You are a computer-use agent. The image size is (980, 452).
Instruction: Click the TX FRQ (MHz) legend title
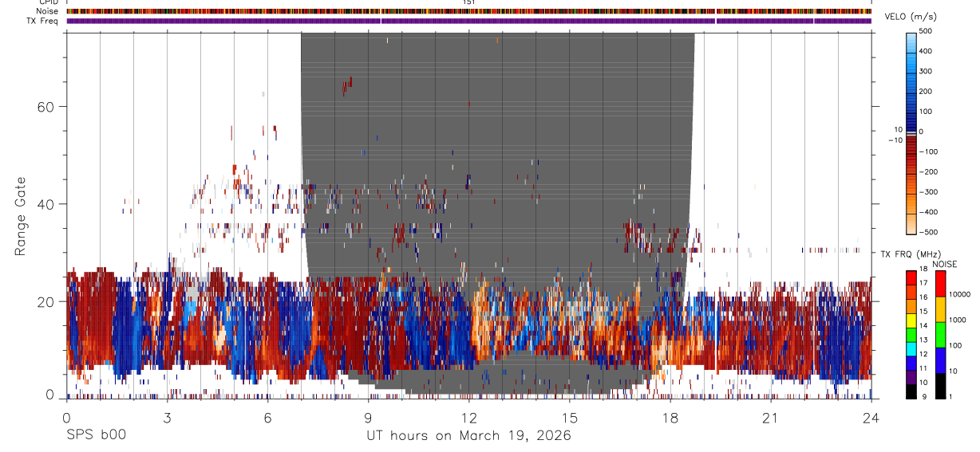[x=912, y=254]
